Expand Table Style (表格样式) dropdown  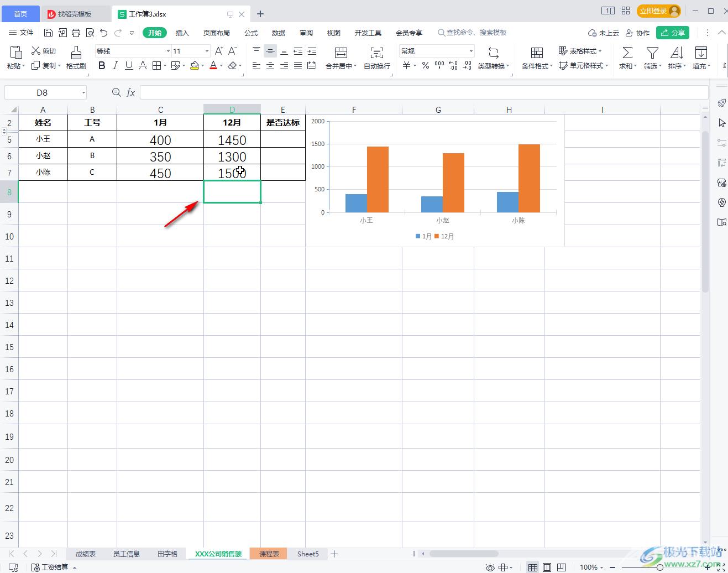point(600,51)
